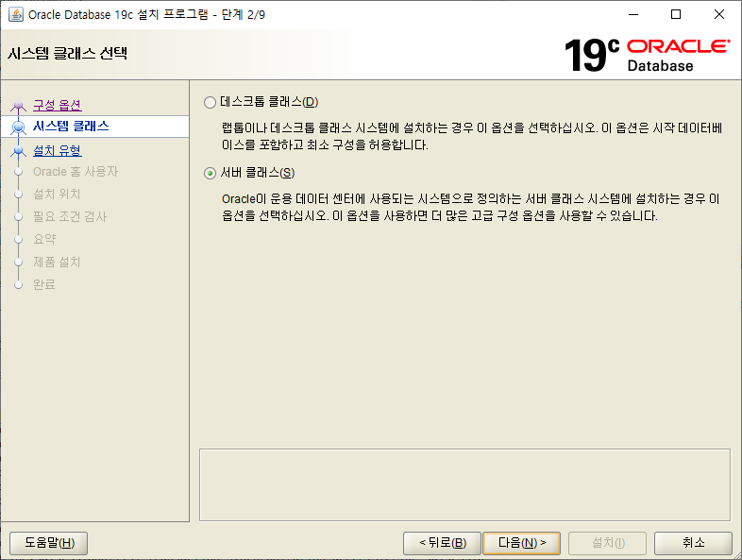
Task: Maximize the Oracle installer window
Action: tap(676, 14)
